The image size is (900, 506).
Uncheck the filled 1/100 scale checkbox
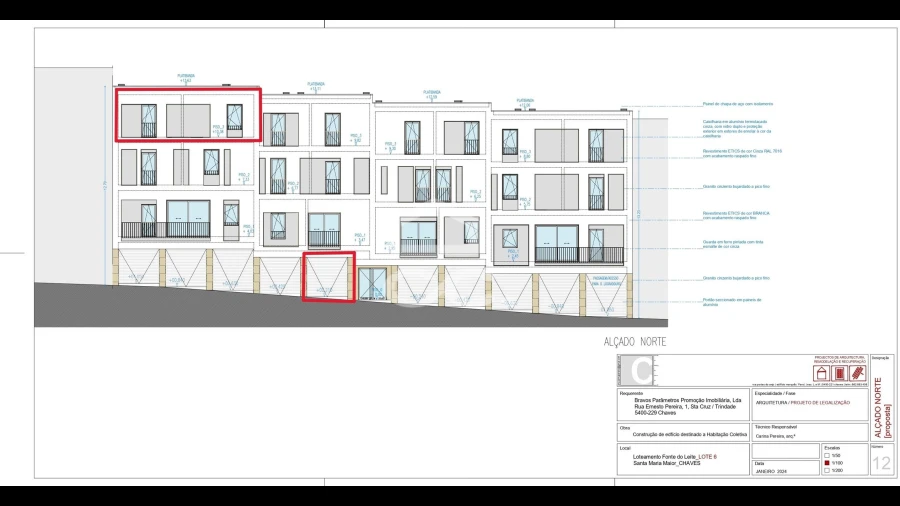pos(825,463)
